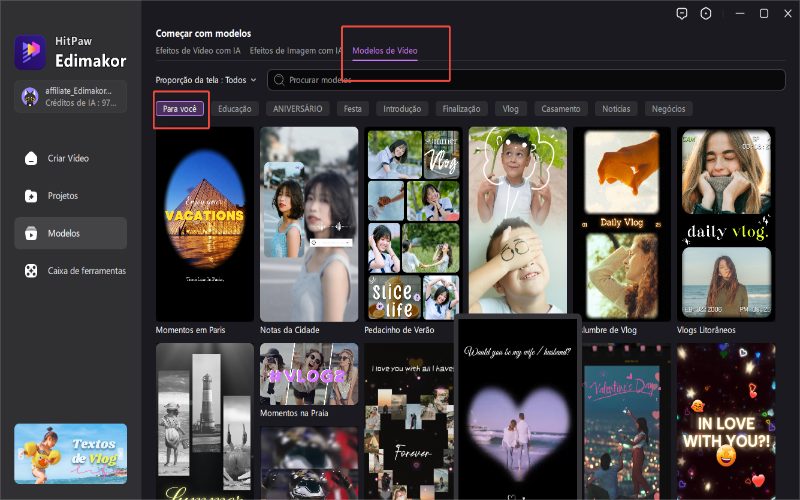Image resolution: width=800 pixels, height=500 pixels.
Task: Select the Modelos sidebar icon
Action: coord(32,233)
